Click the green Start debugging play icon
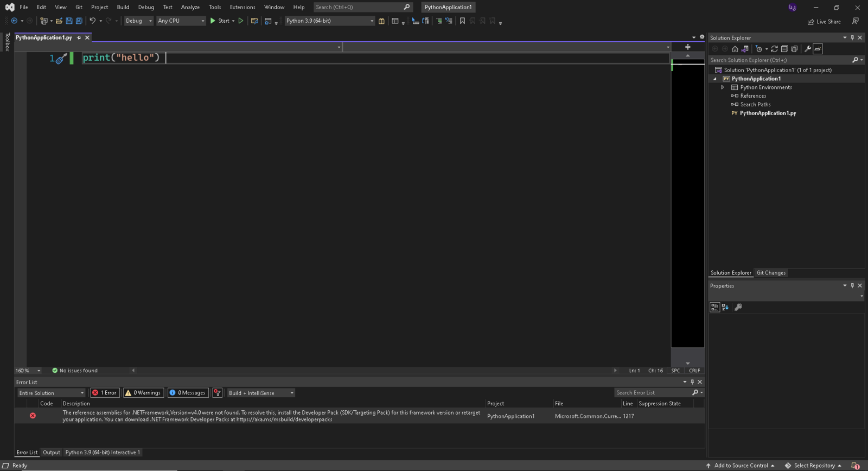Viewport: 868px width, 471px height. tap(213, 21)
